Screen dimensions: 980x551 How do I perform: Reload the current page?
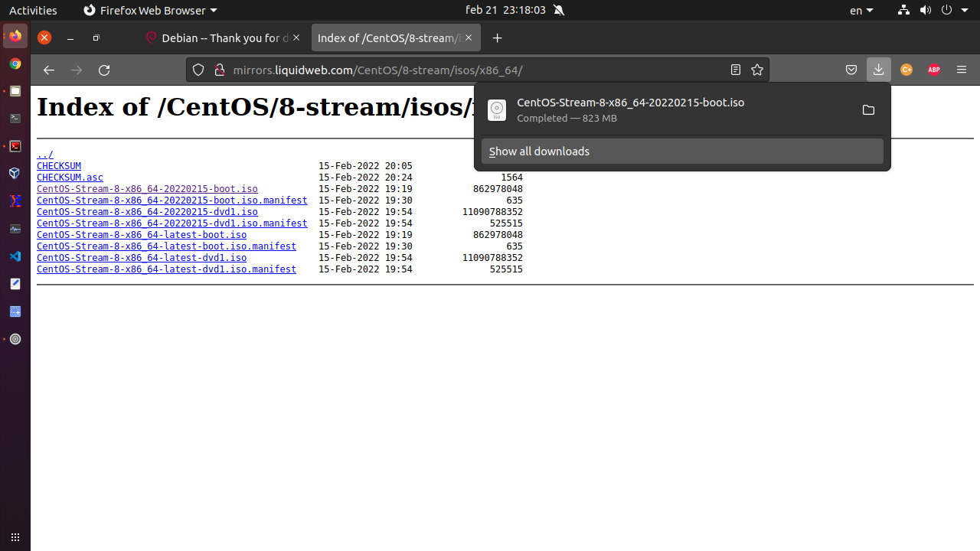point(104,70)
